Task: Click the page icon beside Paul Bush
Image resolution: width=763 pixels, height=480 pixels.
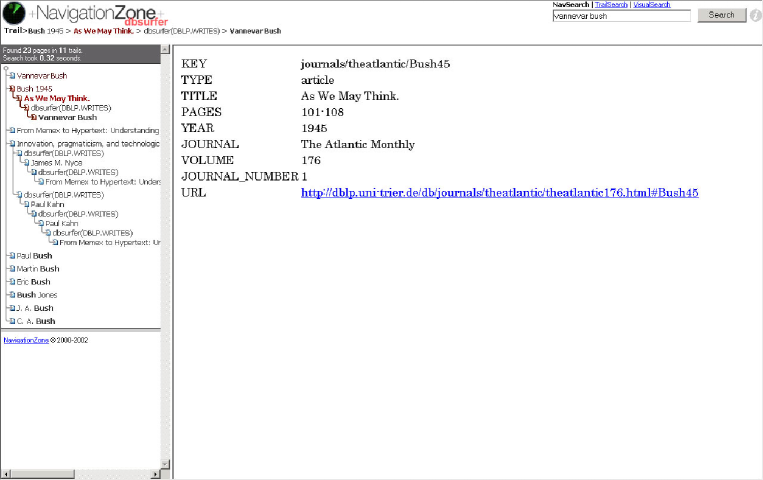Action: (12, 256)
